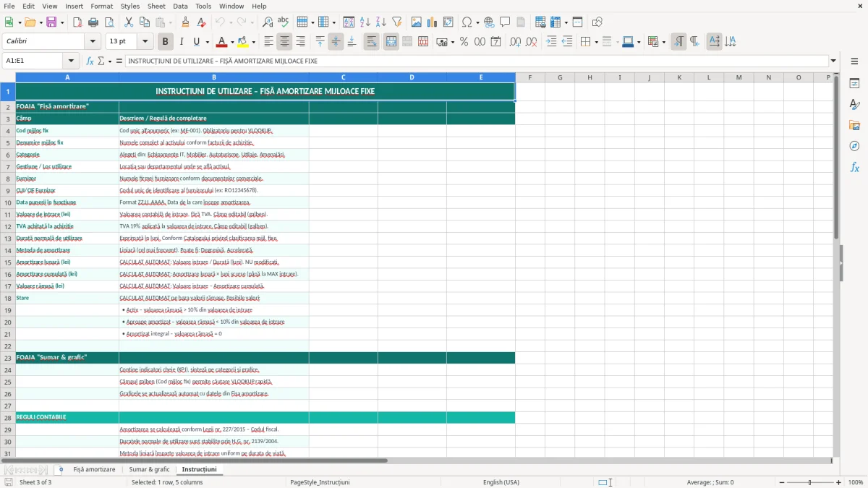Run the Spelling check icon
The height and width of the screenshot is (488, 868).
pyautogui.click(x=284, y=22)
